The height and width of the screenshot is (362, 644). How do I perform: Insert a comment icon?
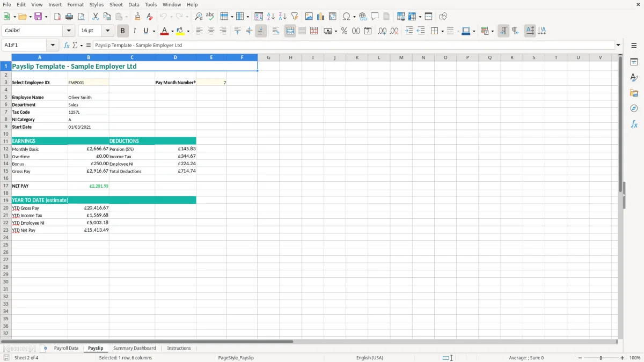[375, 17]
